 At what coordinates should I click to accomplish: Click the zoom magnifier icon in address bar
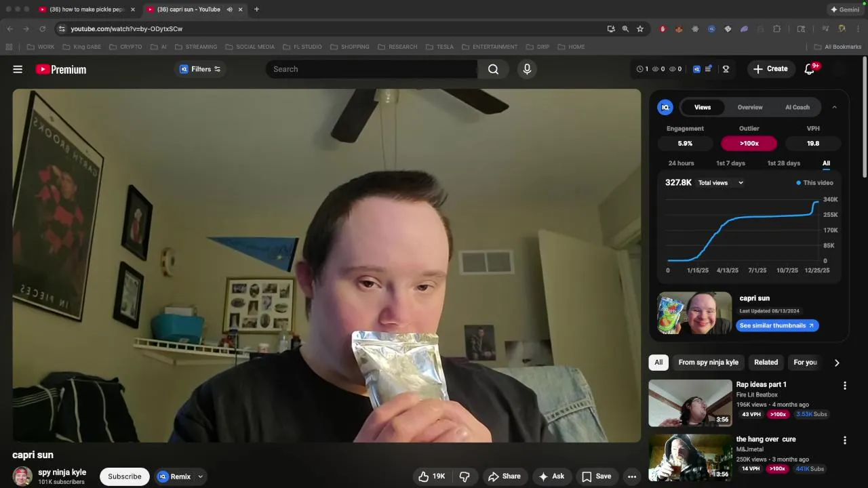[x=625, y=29]
